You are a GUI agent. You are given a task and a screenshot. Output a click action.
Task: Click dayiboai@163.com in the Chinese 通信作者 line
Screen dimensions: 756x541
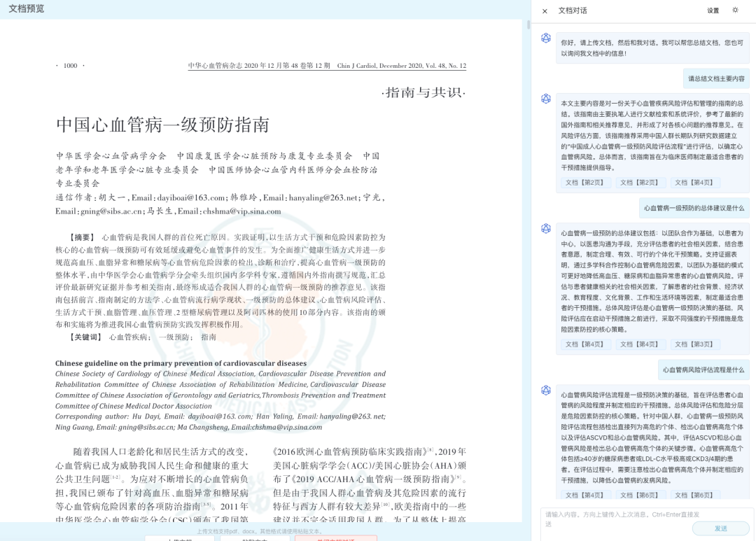coord(191,197)
